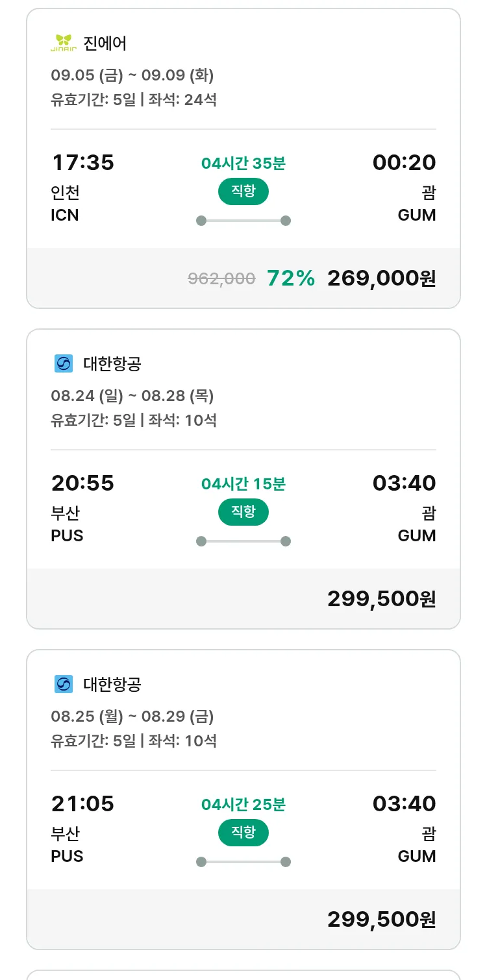The width and height of the screenshot is (487, 980).
Task: Click the crossed-out 962,000 original price
Action: coord(221,279)
